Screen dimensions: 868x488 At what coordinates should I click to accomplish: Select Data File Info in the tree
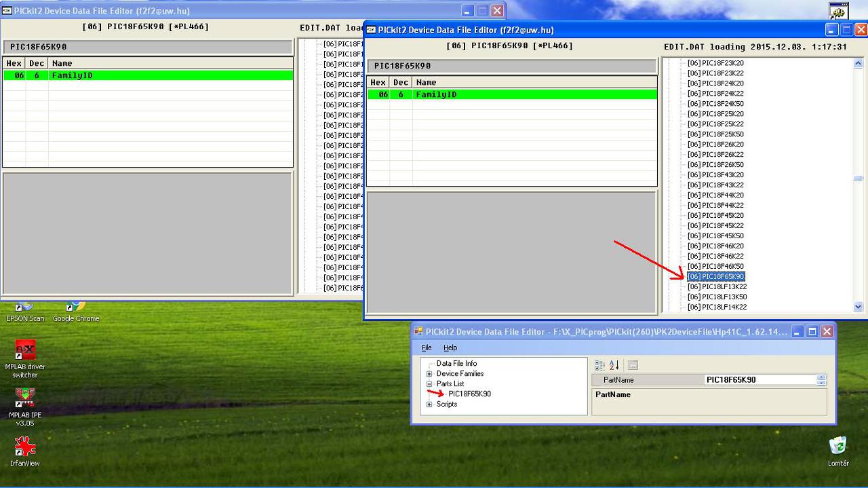(x=456, y=364)
